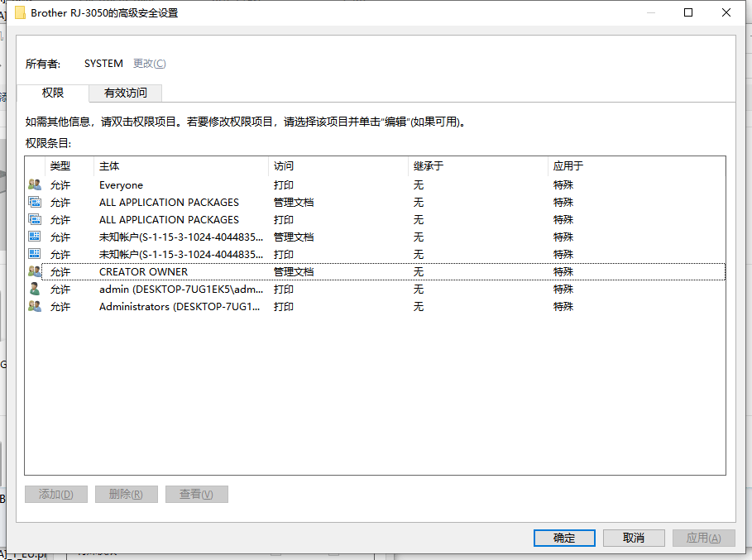
Task: Click 特殊 in the Administrators row
Action: (563, 306)
